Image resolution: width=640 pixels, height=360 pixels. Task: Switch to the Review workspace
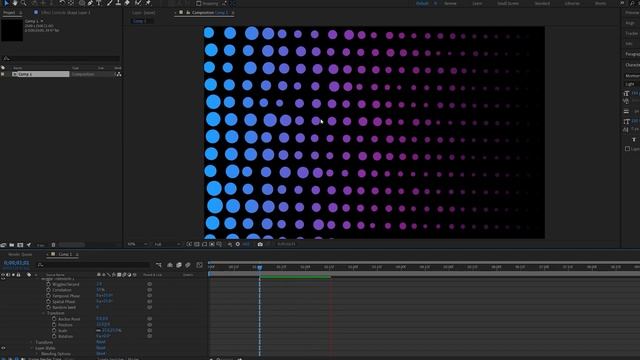(450, 3)
